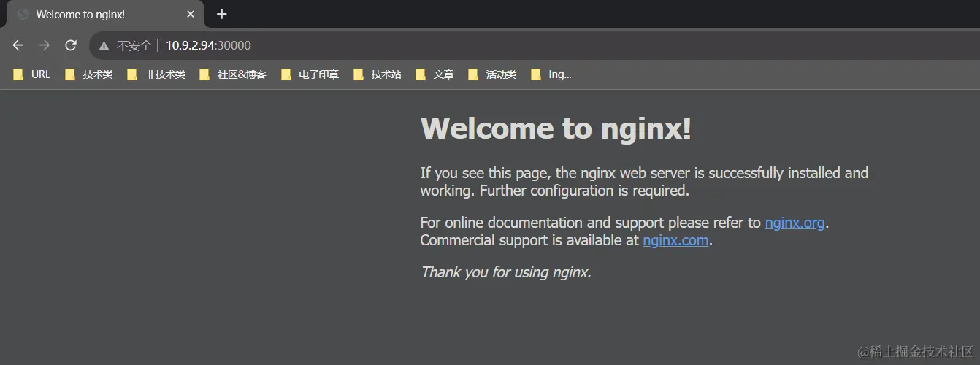The height and width of the screenshot is (365, 980).
Task: Reload the page with refresh icon
Action: click(x=71, y=45)
